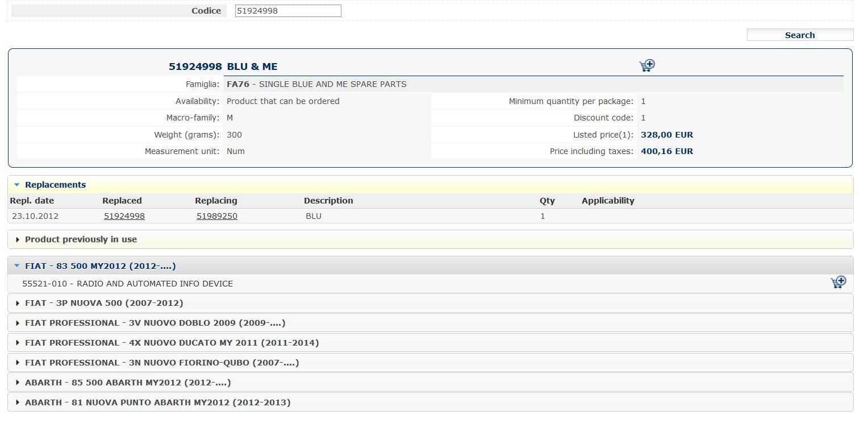Focus the Codice input field
The height and width of the screenshot is (432, 868).
tap(288, 11)
